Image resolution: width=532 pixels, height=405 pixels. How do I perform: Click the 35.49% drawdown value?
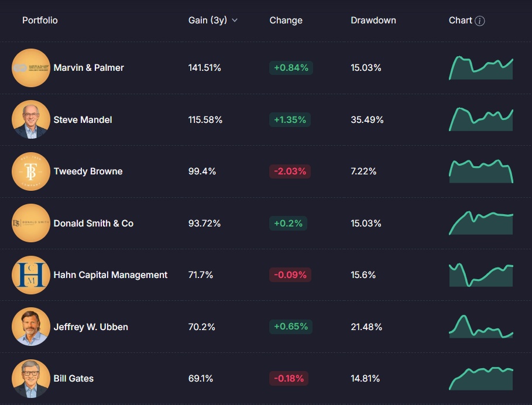tap(367, 120)
